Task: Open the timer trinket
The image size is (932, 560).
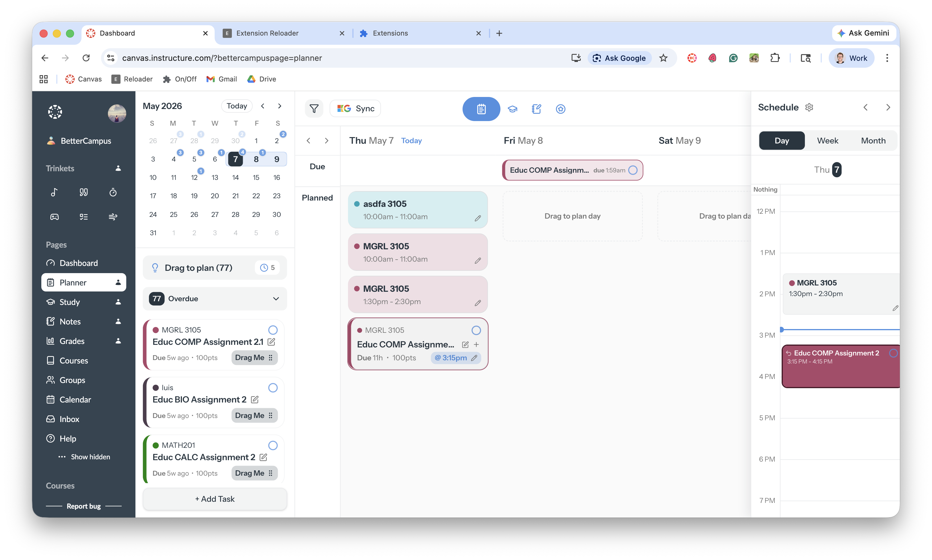Action: point(113,192)
